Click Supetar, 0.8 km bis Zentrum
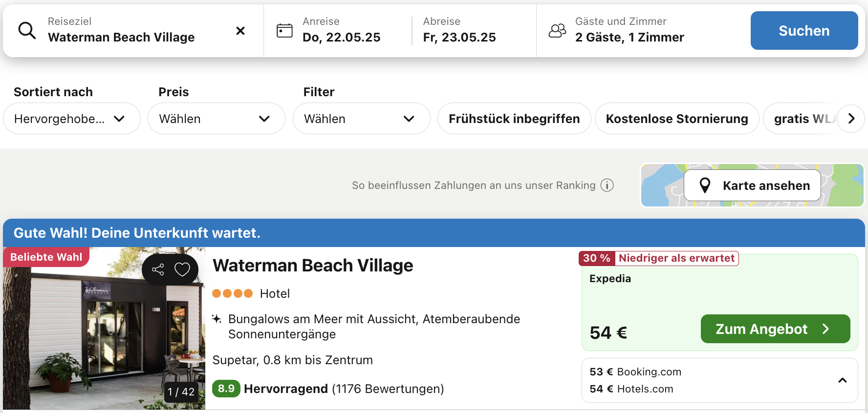 click(x=292, y=360)
